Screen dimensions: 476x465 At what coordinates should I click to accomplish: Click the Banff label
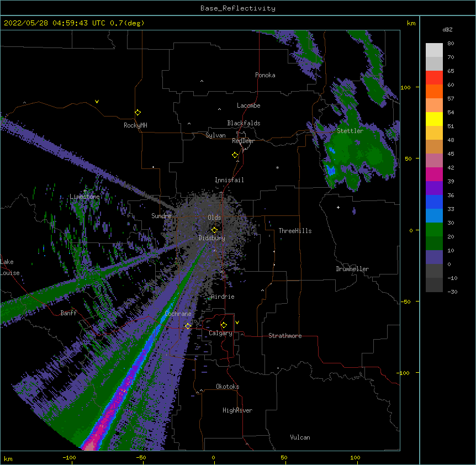[68, 313]
